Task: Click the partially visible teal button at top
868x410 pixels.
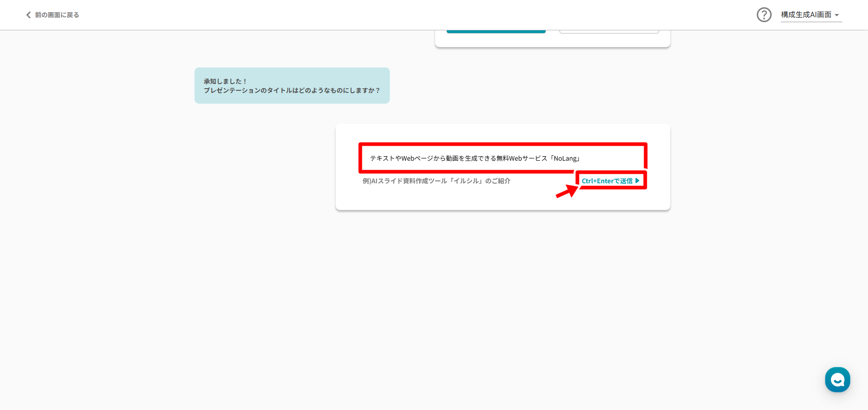Action: coord(496,31)
